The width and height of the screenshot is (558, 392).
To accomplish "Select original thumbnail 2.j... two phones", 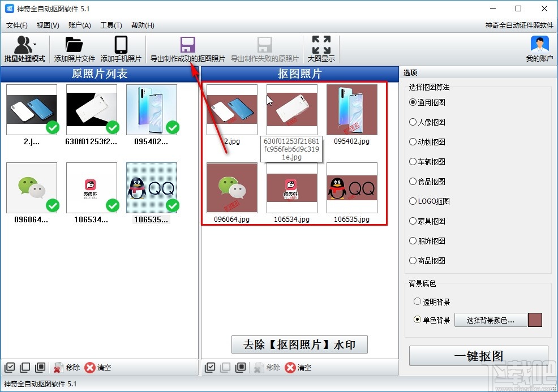I will tap(32, 110).
